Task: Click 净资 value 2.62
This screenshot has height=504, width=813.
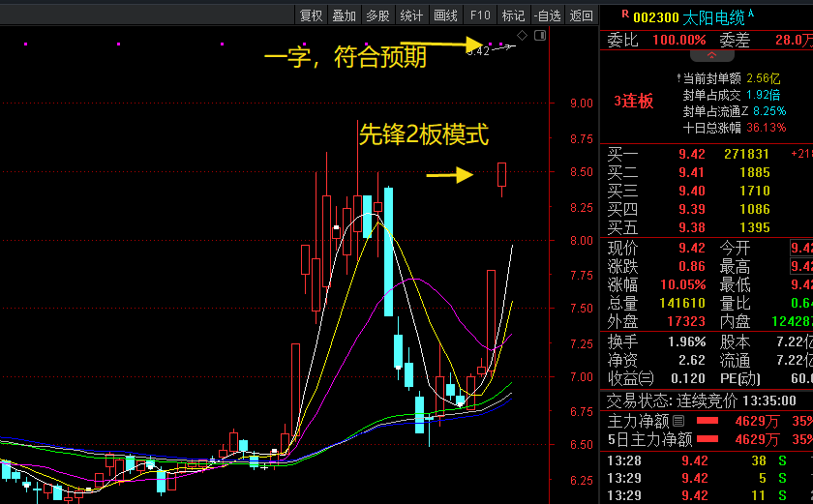Action: [x=692, y=360]
